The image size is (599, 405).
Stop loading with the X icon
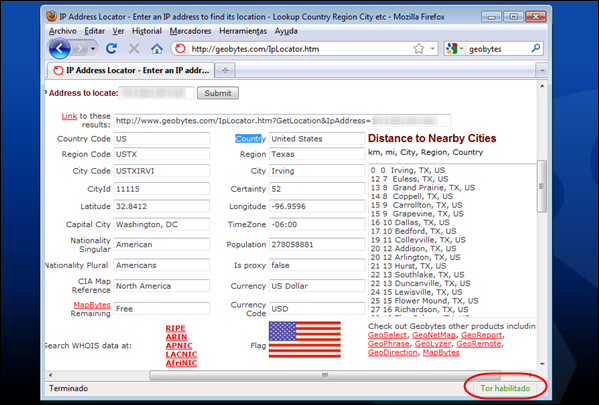coord(134,49)
